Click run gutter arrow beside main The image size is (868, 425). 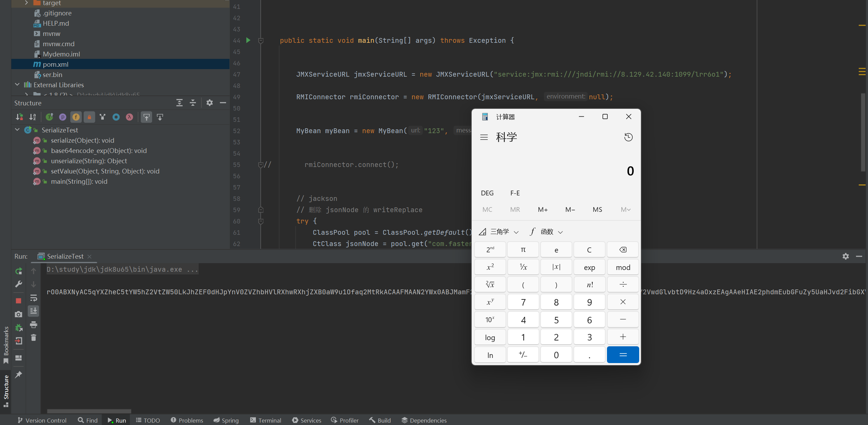pos(248,40)
